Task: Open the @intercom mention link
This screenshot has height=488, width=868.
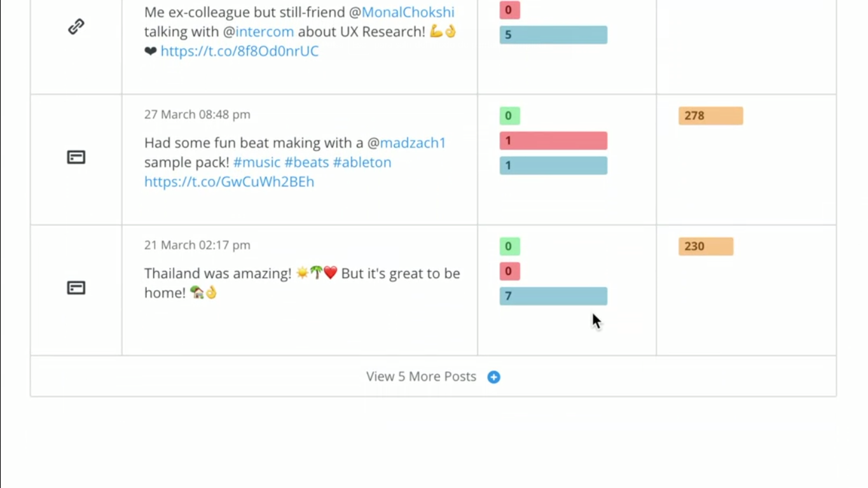Action: pos(265,31)
